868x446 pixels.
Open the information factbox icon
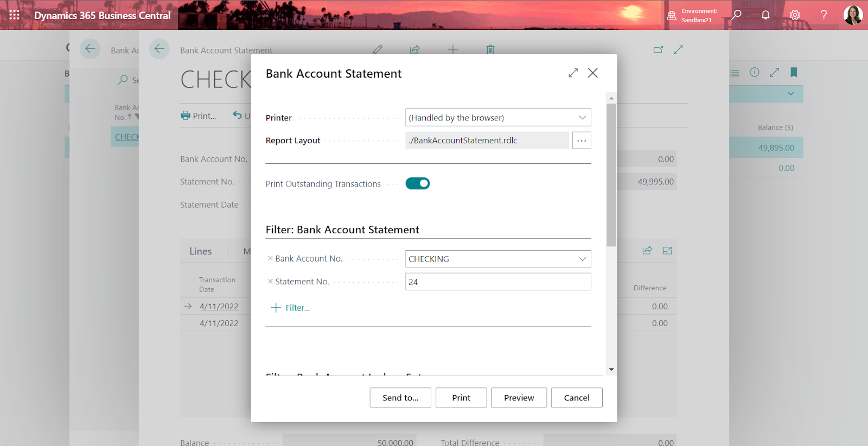755,72
